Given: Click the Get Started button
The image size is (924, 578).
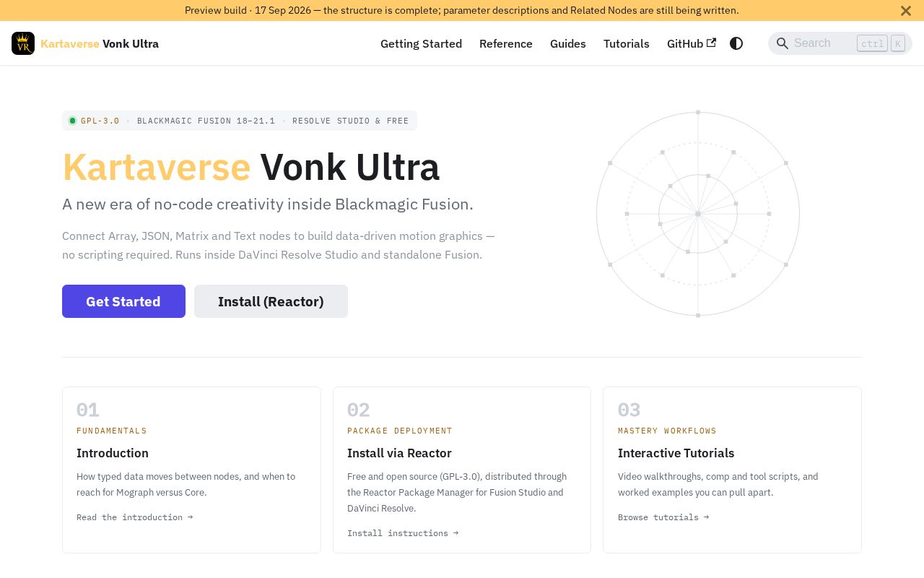Looking at the screenshot, I should [x=123, y=301].
